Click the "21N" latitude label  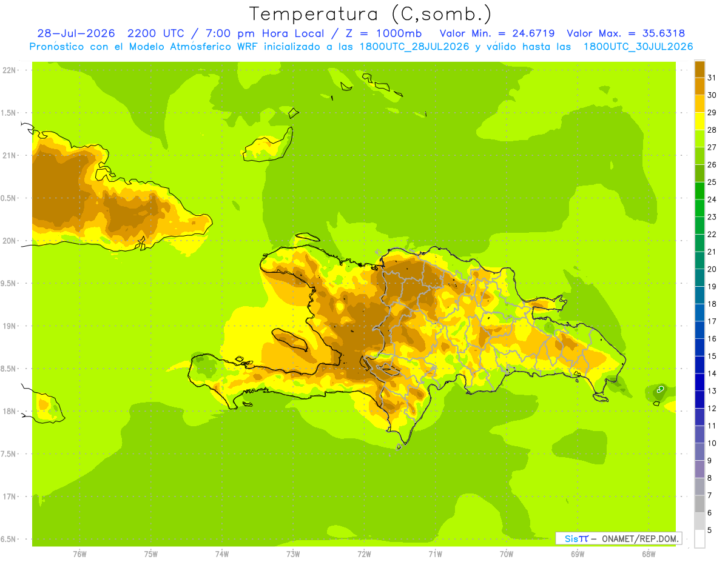[x=9, y=156]
